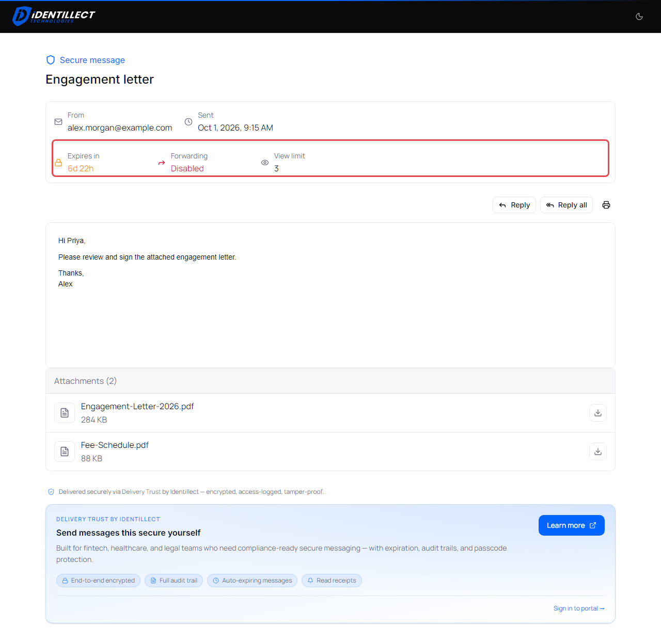Follow the Sign in to portal link
Image resolution: width=661 pixels, height=644 pixels.
(x=579, y=608)
